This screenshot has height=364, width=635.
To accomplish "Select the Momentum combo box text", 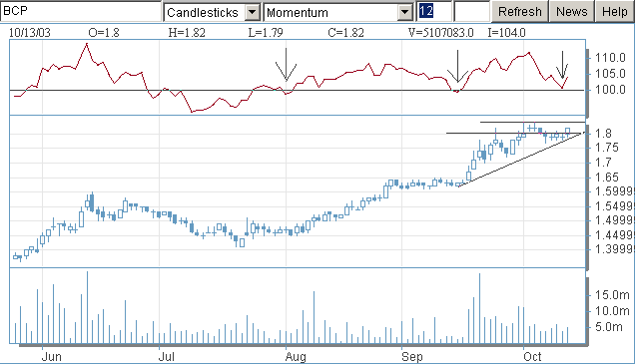I will [298, 13].
